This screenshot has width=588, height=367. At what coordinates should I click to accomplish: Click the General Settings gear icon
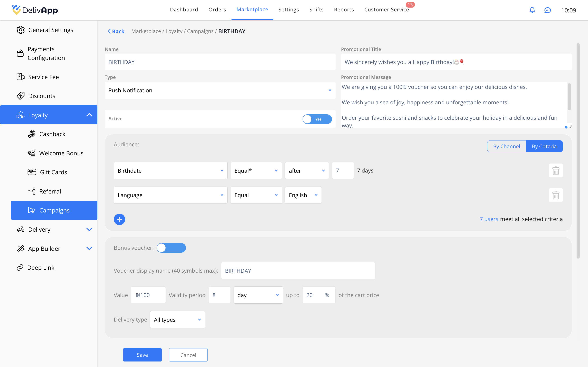point(21,30)
